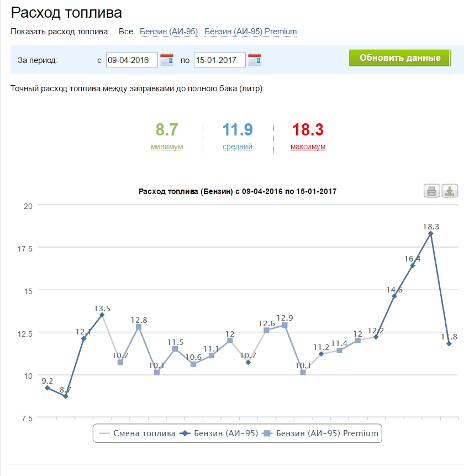Focus the start date field 09-04-2016
464x476 pixels.
click(x=132, y=60)
